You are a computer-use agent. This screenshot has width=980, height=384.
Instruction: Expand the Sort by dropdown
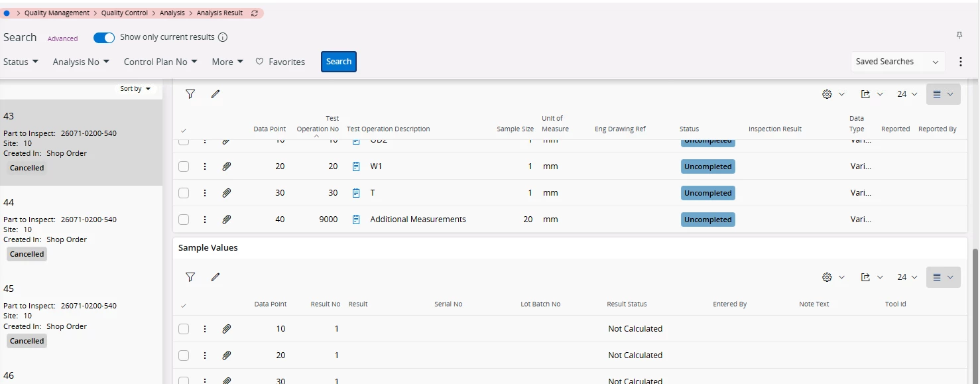(135, 89)
